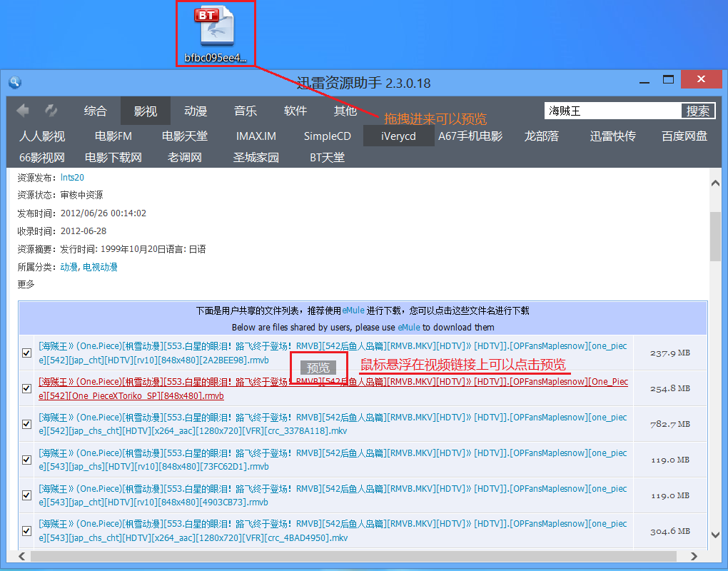This screenshot has height=571, width=728.
Task: Open the lnts20 publisher link
Action: click(x=71, y=177)
